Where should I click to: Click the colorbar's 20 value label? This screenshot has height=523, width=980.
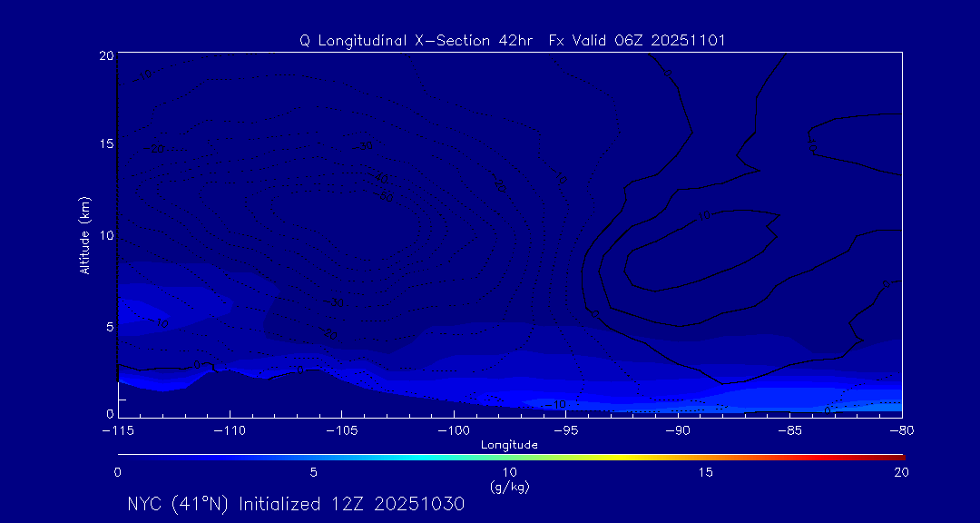pyautogui.click(x=901, y=474)
